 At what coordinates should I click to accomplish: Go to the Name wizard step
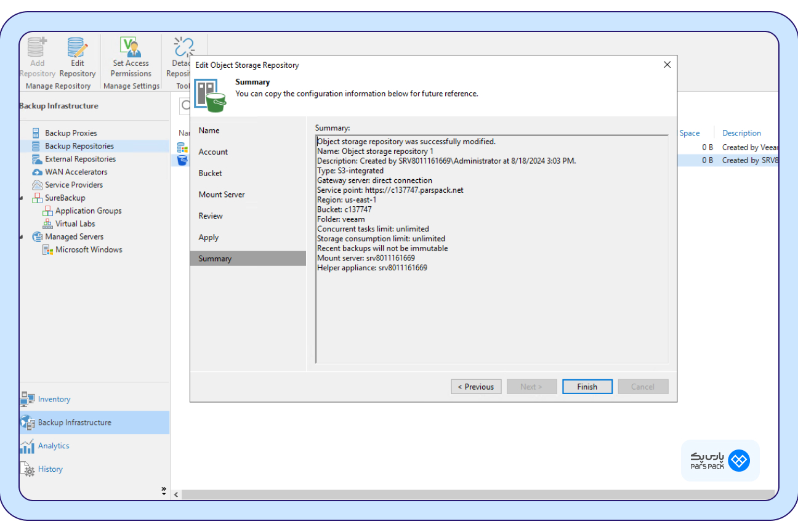[248, 131]
